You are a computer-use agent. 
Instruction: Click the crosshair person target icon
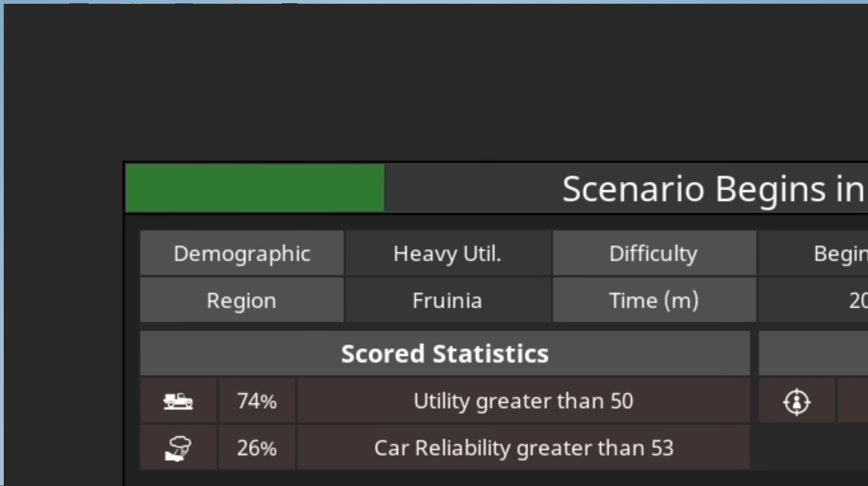click(x=796, y=402)
